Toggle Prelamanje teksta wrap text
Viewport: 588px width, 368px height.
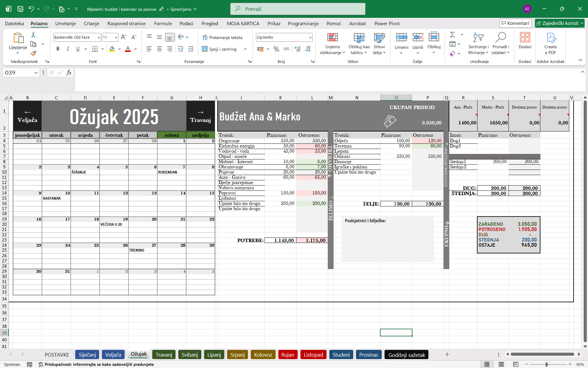[x=222, y=37]
